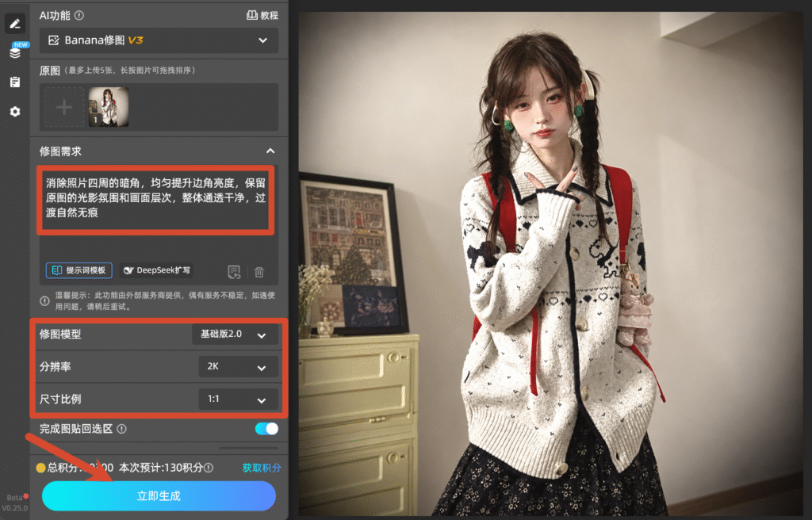The width and height of the screenshot is (812, 520).
Task: Click the info icon after 本次预计:130积分
Action: tap(209, 468)
